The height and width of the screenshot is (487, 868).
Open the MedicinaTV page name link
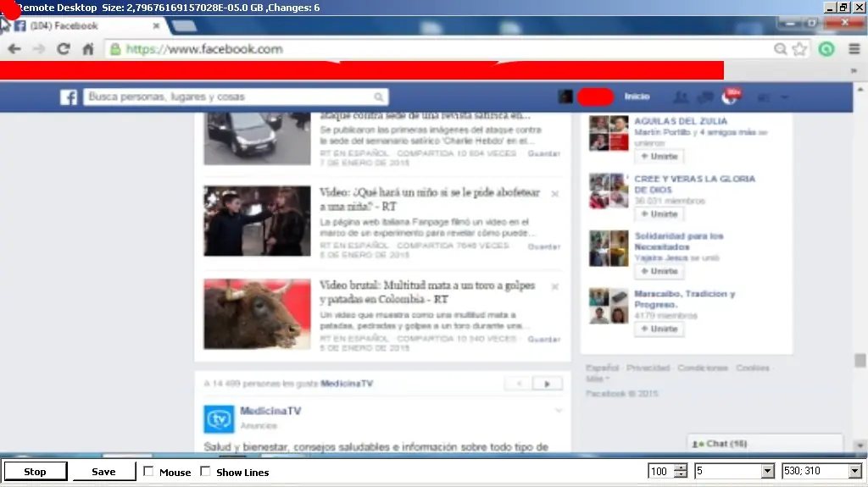(x=270, y=411)
